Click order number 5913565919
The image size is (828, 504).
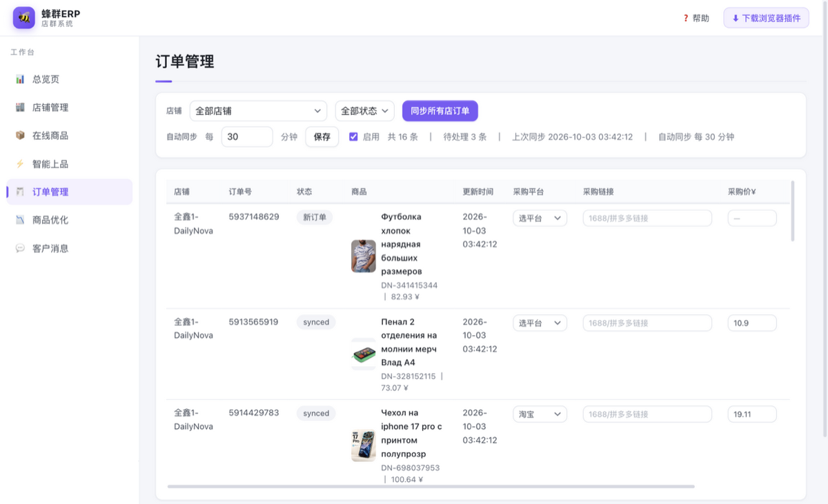254,322
